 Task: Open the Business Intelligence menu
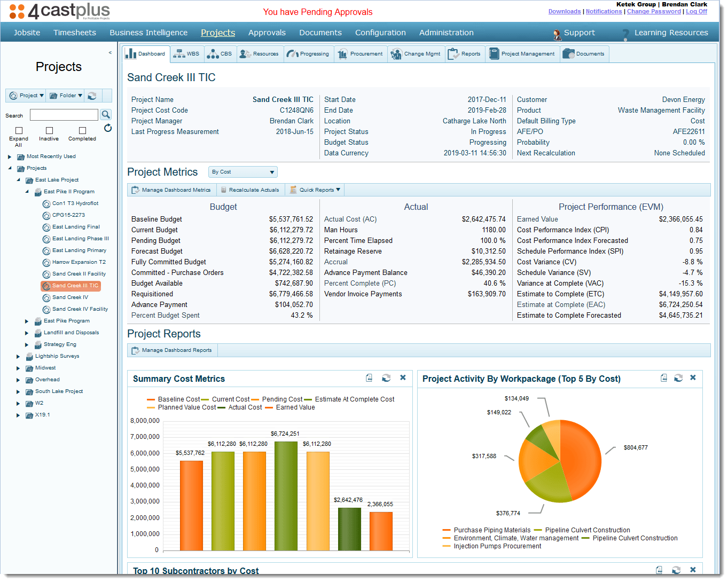click(148, 33)
